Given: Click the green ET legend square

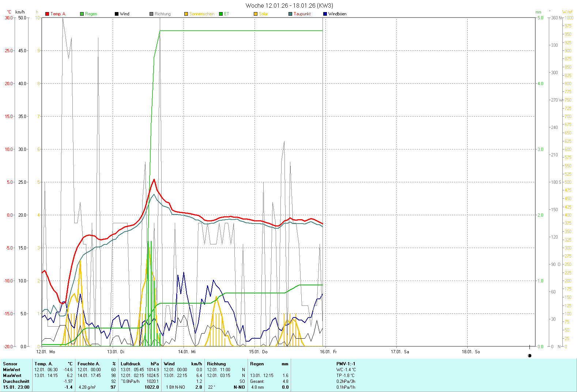Looking at the screenshot, I should (221, 14).
